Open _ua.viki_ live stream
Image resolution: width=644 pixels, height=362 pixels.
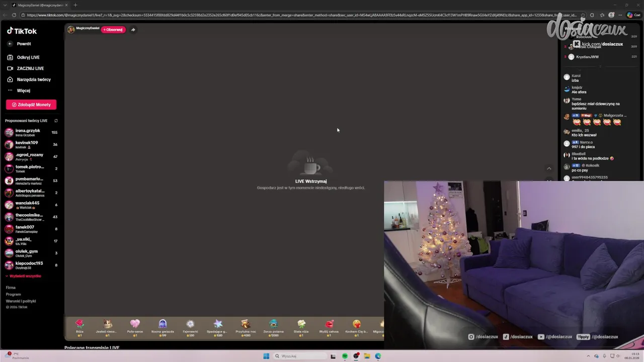[31, 241]
